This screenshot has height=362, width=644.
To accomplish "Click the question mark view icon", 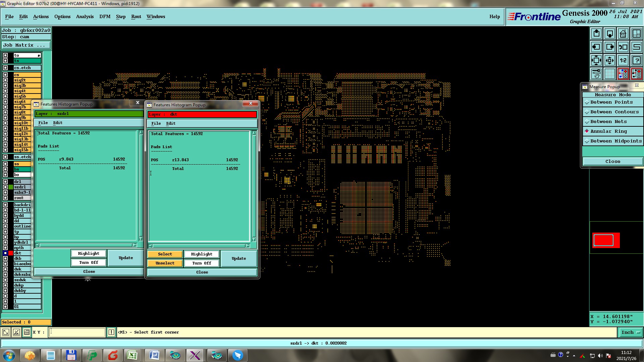I will (636, 61).
